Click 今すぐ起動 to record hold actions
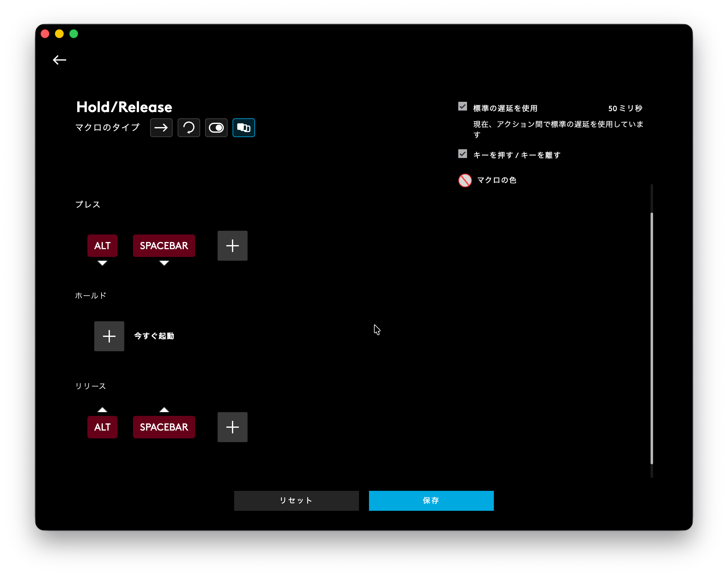The width and height of the screenshot is (728, 577). (x=154, y=336)
